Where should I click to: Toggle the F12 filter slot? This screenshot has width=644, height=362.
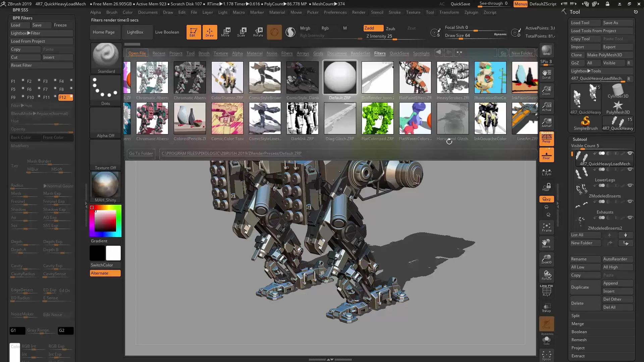(x=65, y=97)
